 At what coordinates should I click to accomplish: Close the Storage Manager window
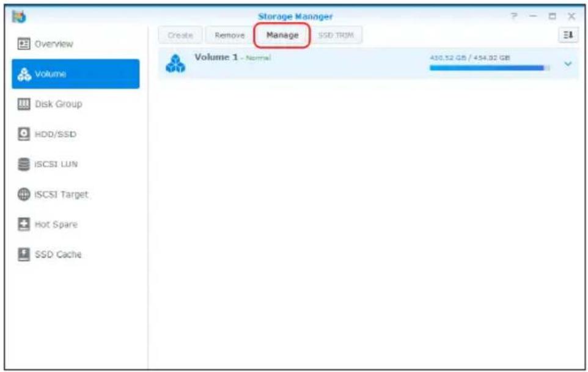pyautogui.click(x=571, y=16)
